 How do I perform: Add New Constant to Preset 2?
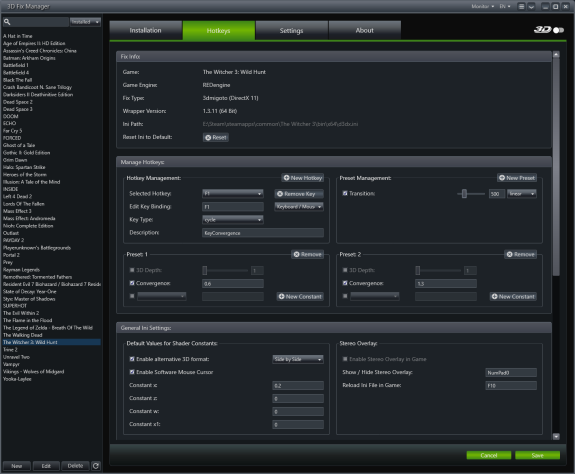click(x=513, y=296)
